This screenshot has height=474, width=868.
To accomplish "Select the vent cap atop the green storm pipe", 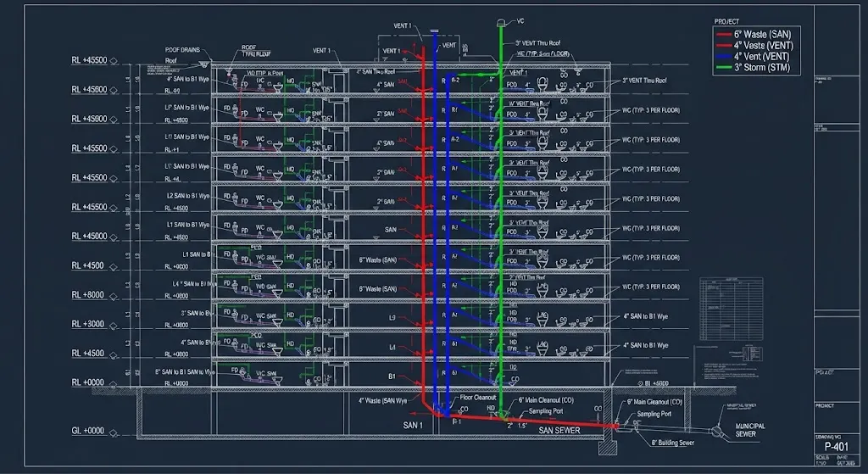I will (x=501, y=23).
